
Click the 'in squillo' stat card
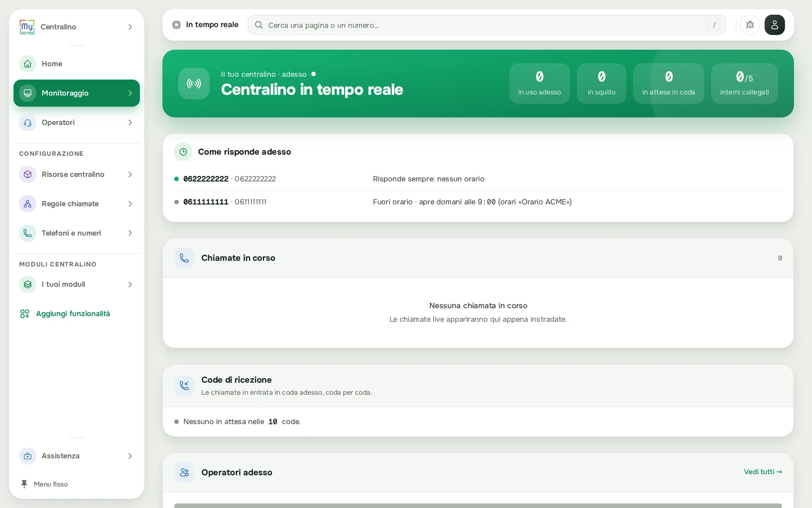[601, 83]
